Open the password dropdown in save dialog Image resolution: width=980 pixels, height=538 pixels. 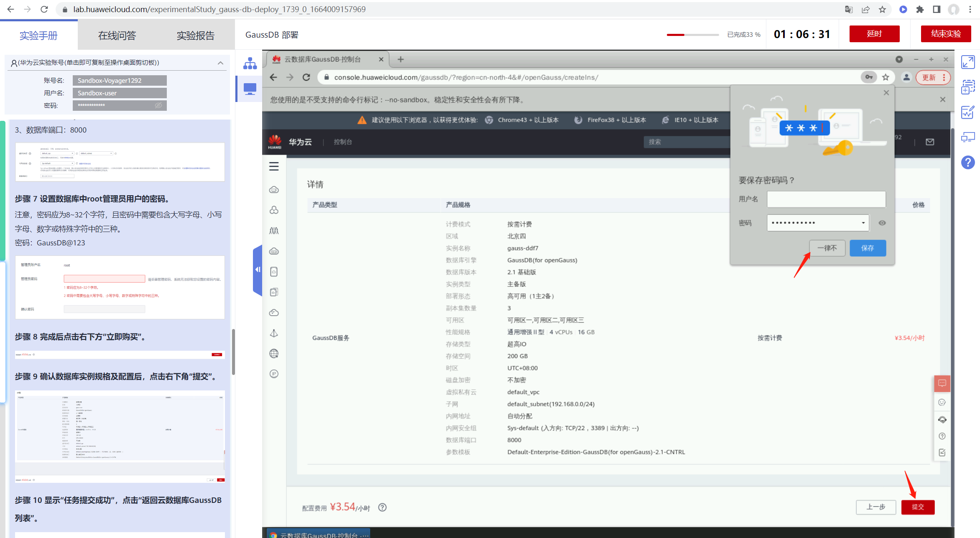point(863,223)
